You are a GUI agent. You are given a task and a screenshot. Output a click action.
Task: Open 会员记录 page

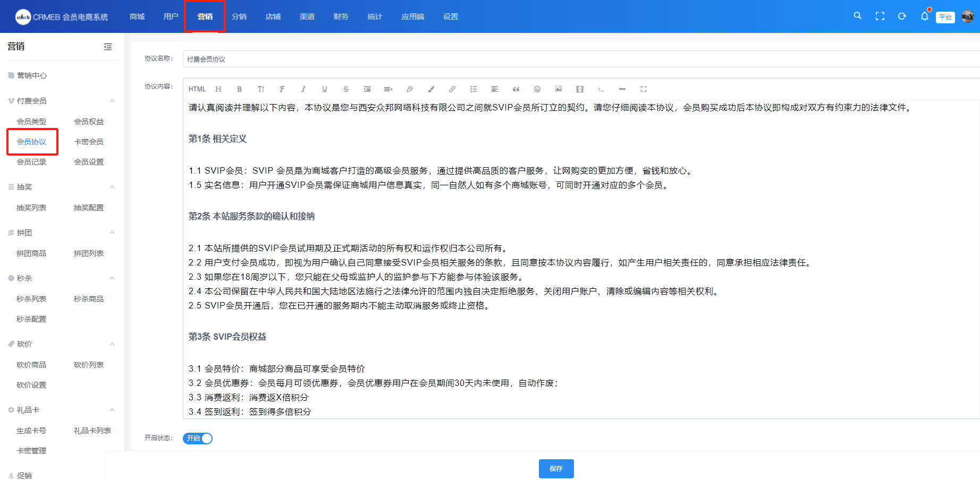click(x=31, y=162)
